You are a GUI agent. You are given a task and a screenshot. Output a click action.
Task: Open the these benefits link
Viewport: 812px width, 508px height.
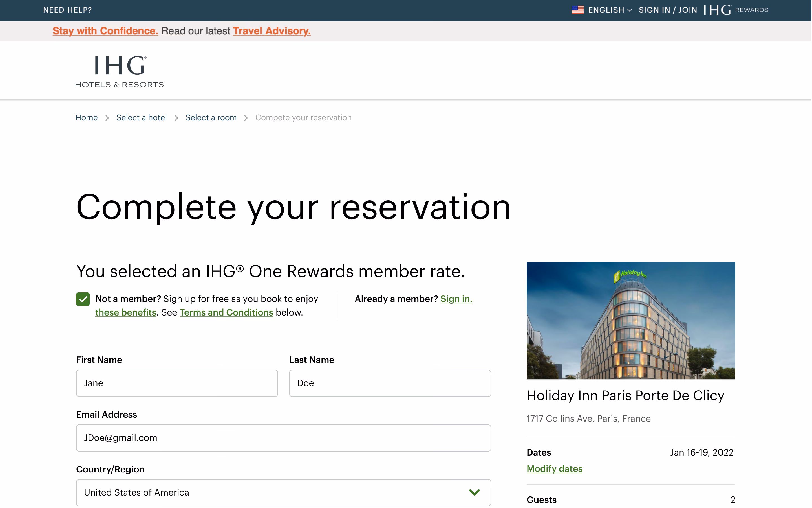[x=126, y=312]
